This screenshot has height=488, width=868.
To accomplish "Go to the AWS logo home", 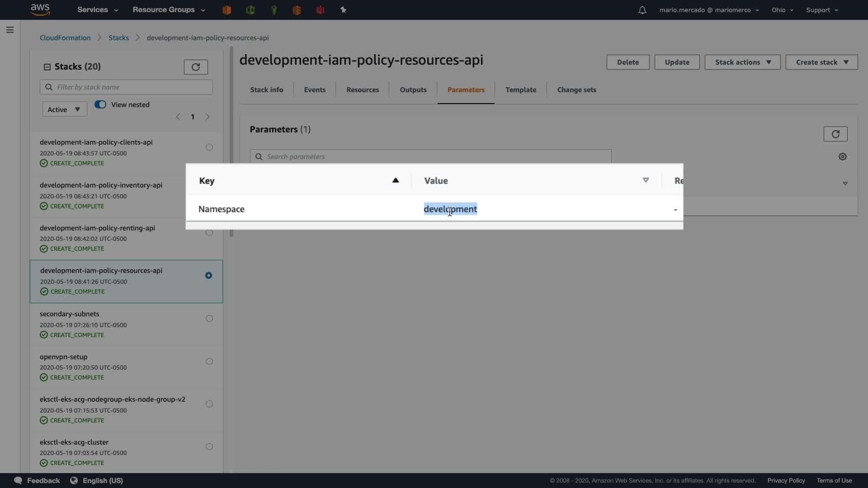I will tap(40, 9).
